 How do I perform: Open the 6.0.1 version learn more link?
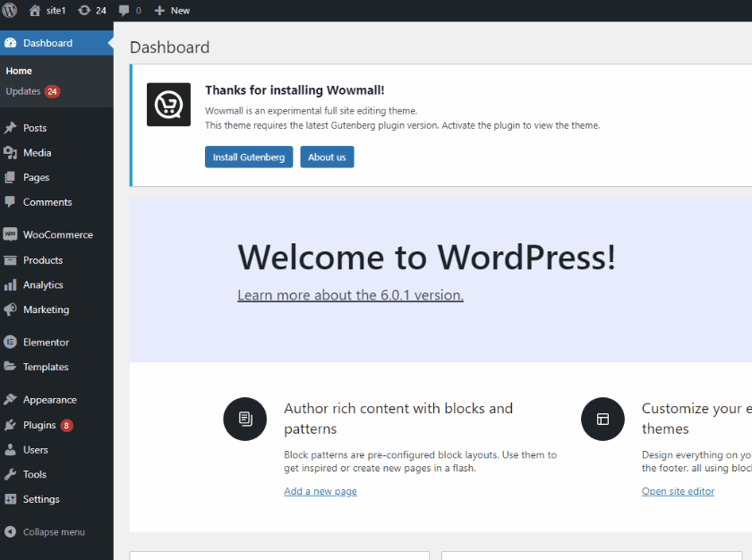[351, 295]
